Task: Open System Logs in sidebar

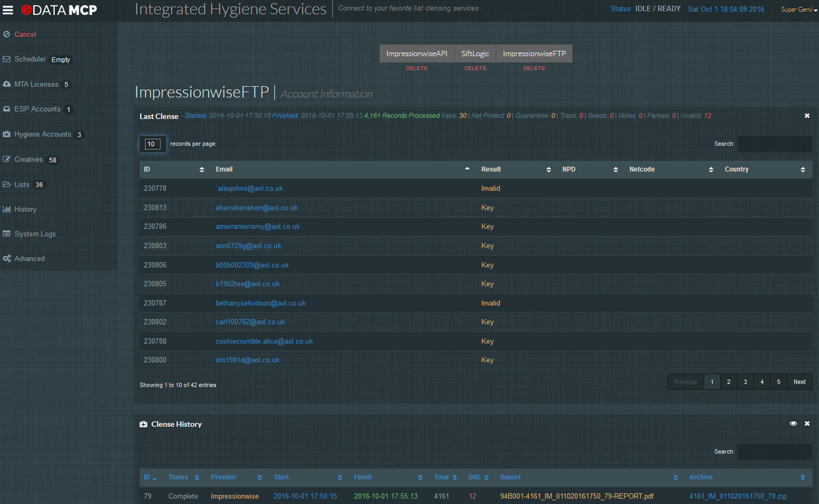Action: [35, 233]
